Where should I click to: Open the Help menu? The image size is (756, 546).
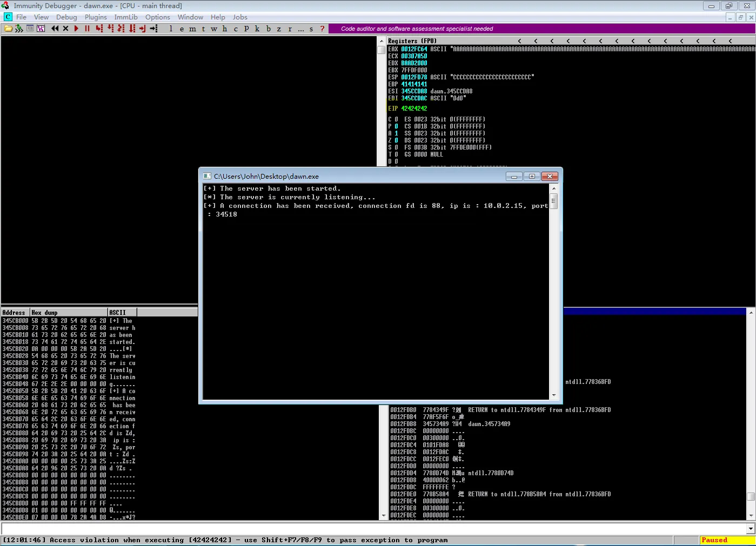pos(218,17)
